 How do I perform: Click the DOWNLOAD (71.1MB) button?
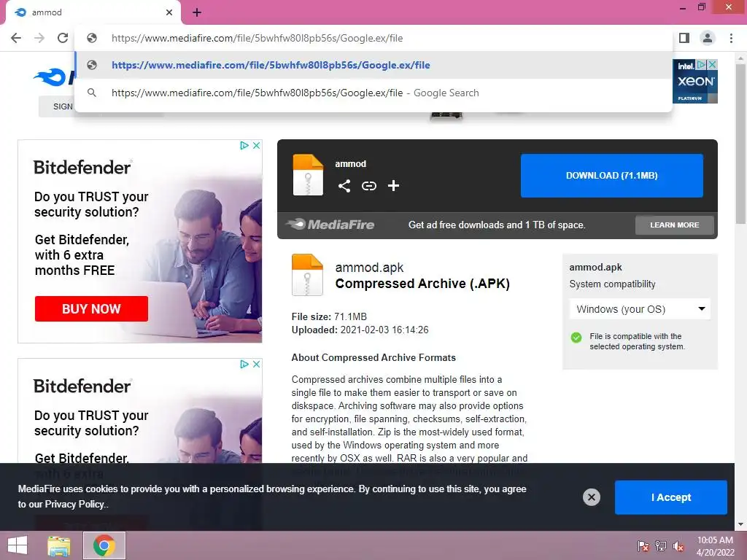tap(612, 175)
